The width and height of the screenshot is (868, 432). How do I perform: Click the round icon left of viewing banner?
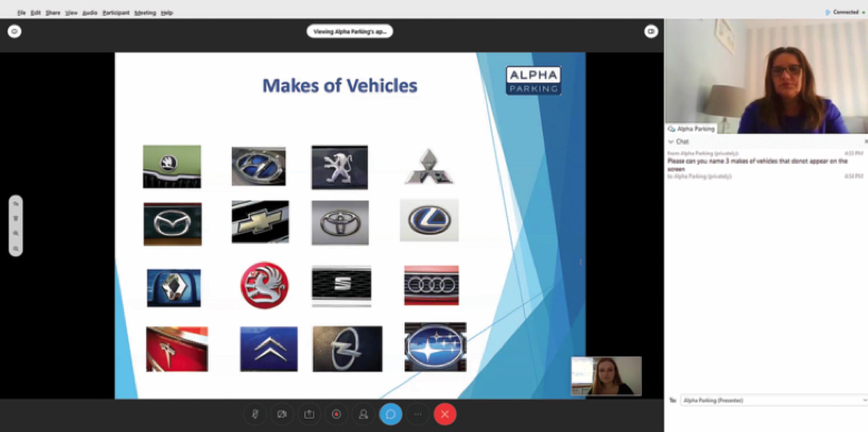click(x=14, y=31)
